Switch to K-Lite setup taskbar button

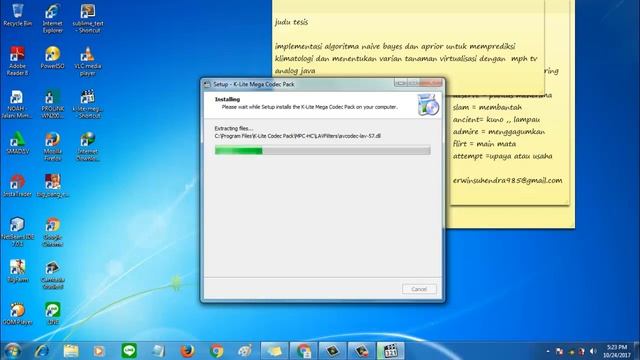click(391, 351)
